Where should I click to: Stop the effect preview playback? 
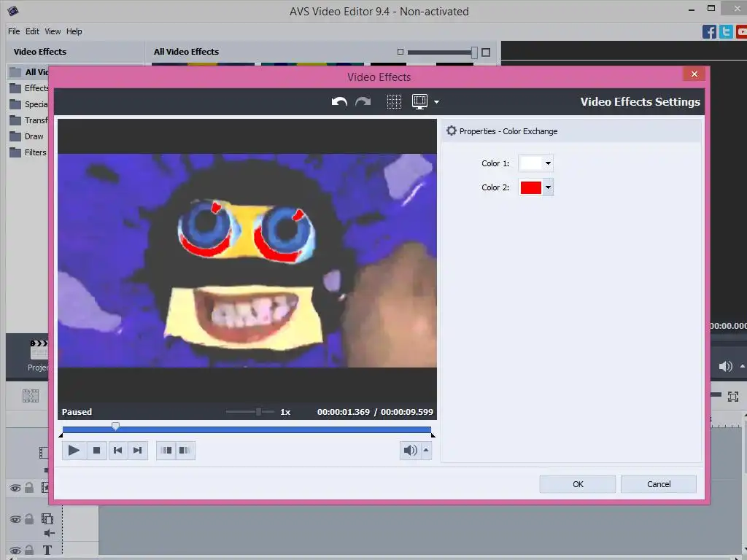coord(97,451)
